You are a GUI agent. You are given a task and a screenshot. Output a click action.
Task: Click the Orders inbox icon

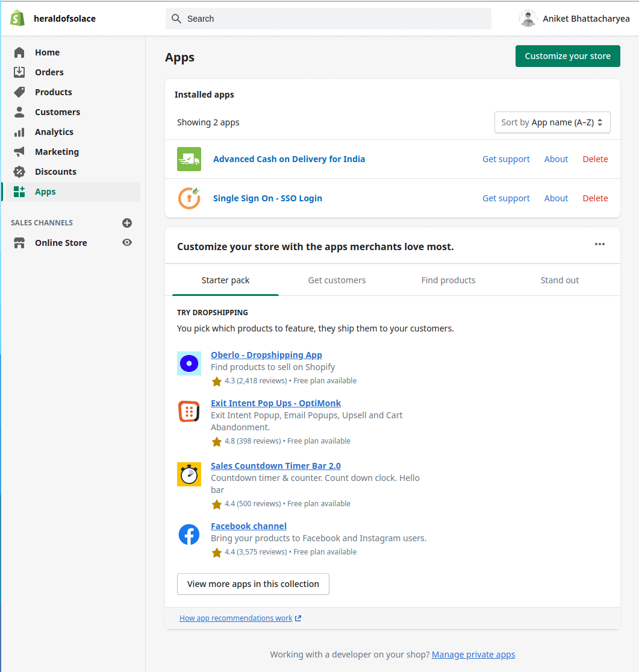point(19,72)
